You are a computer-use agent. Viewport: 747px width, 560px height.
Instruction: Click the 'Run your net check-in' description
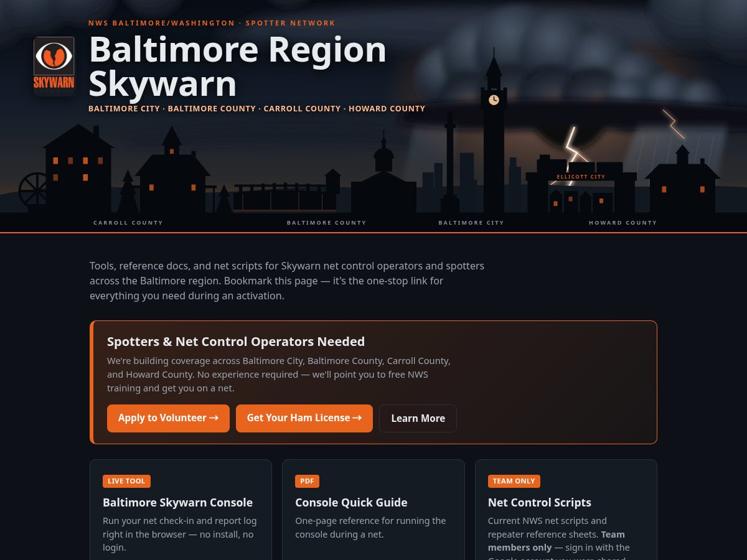[180, 534]
